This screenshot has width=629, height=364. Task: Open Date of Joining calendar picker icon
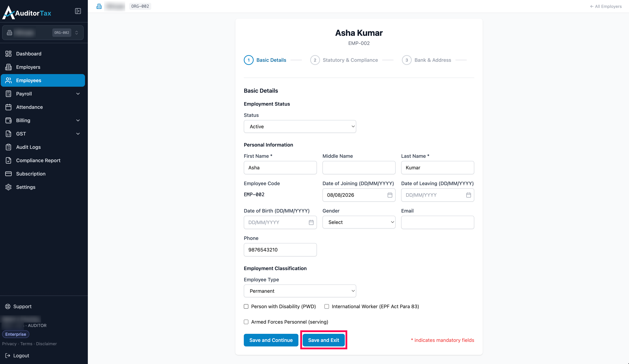click(390, 195)
